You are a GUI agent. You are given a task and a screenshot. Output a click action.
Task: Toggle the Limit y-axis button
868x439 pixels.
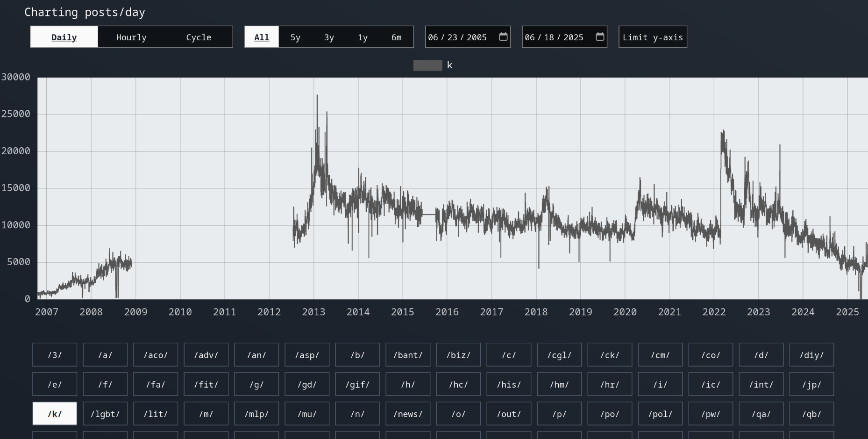pyautogui.click(x=653, y=37)
